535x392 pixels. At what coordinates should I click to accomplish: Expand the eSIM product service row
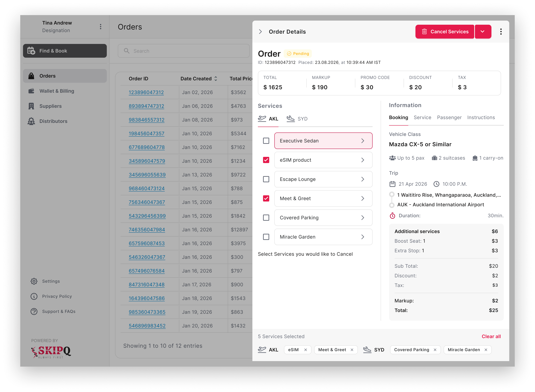(323, 160)
